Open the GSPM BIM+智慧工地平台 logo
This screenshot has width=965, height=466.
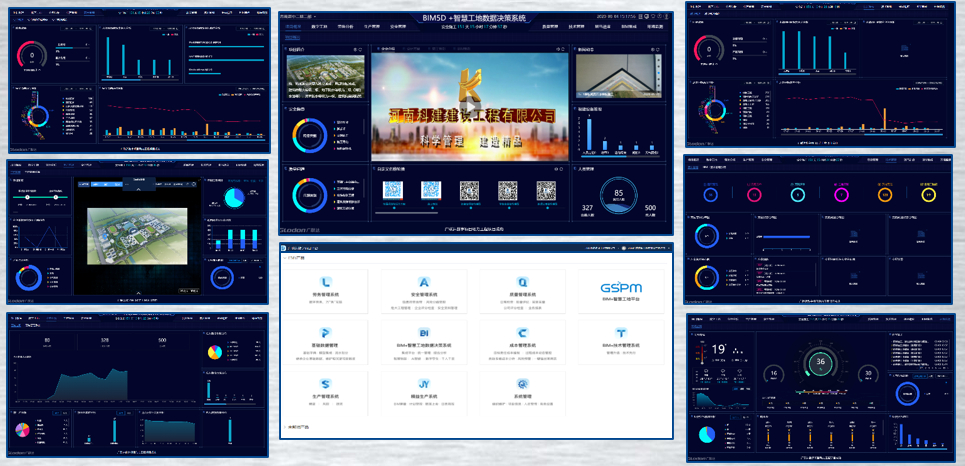coord(621,289)
